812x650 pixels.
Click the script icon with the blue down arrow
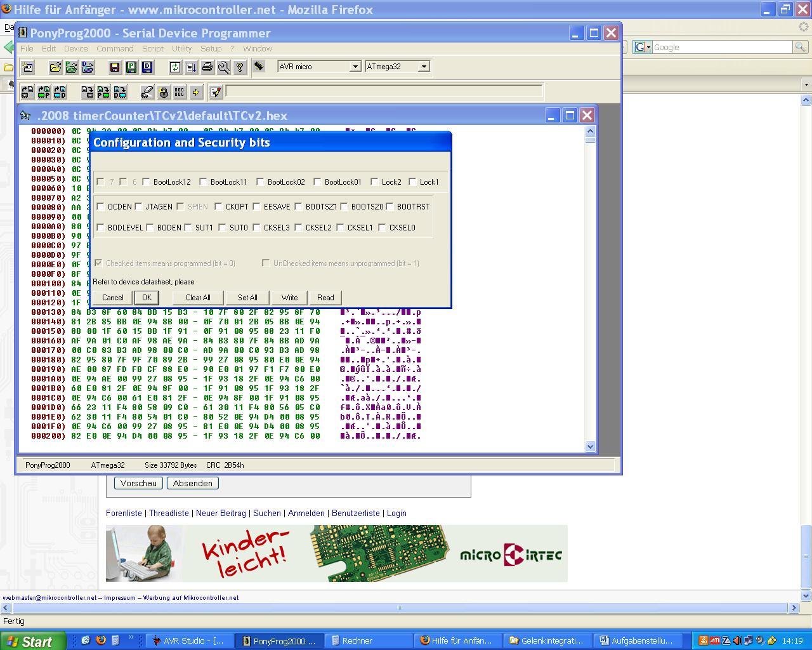click(x=191, y=67)
